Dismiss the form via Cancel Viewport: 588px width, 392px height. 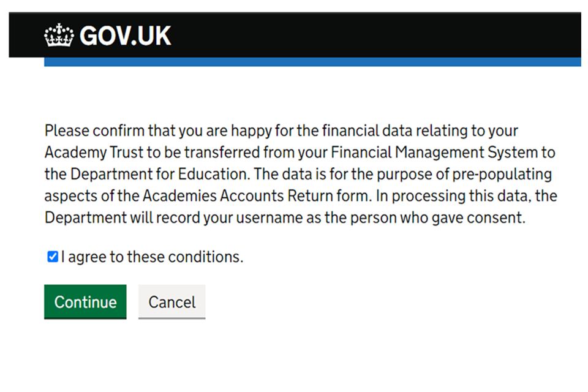click(x=171, y=301)
